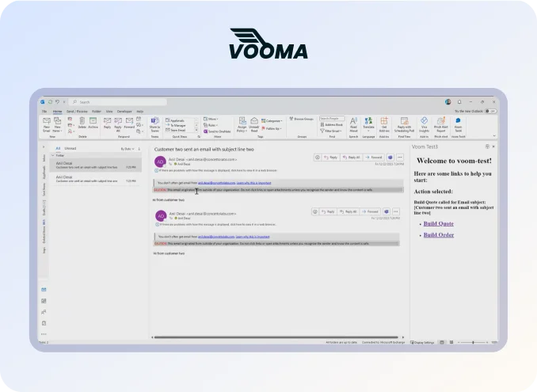
Task: Click into the Search People field
Action: 332,119
